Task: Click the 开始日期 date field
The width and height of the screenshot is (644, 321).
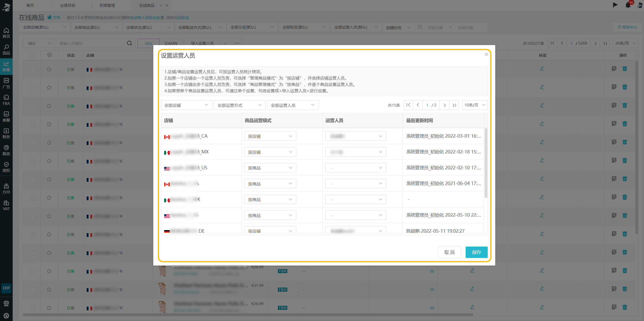Action: (435, 27)
